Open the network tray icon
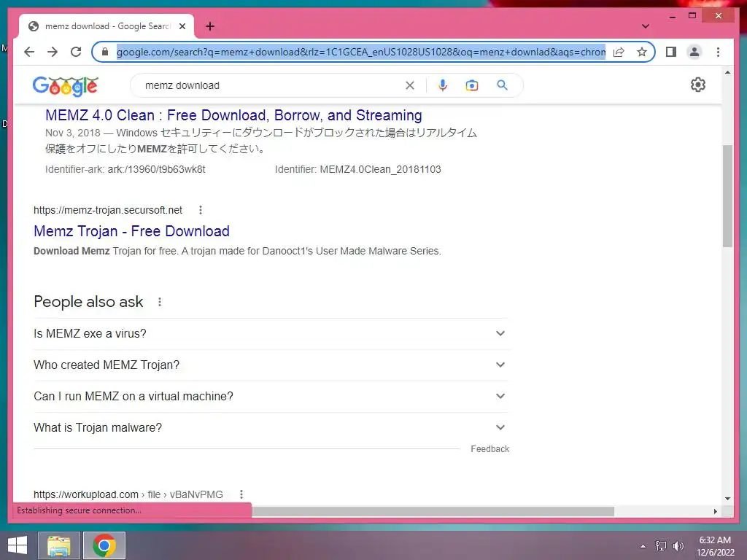 click(661, 545)
